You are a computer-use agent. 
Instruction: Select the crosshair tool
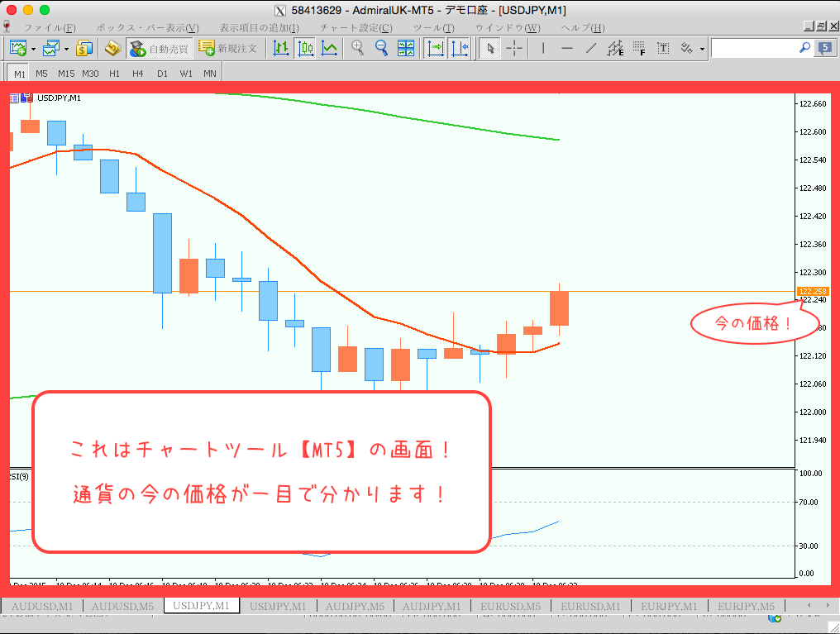(x=515, y=48)
